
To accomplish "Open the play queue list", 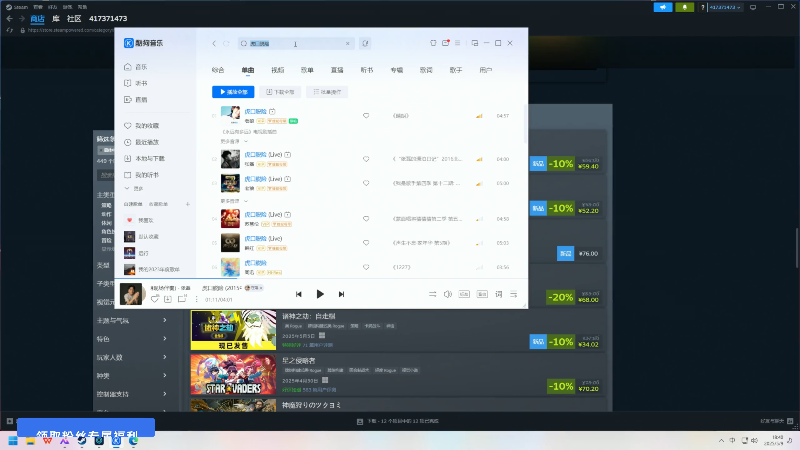I will tap(514, 294).
